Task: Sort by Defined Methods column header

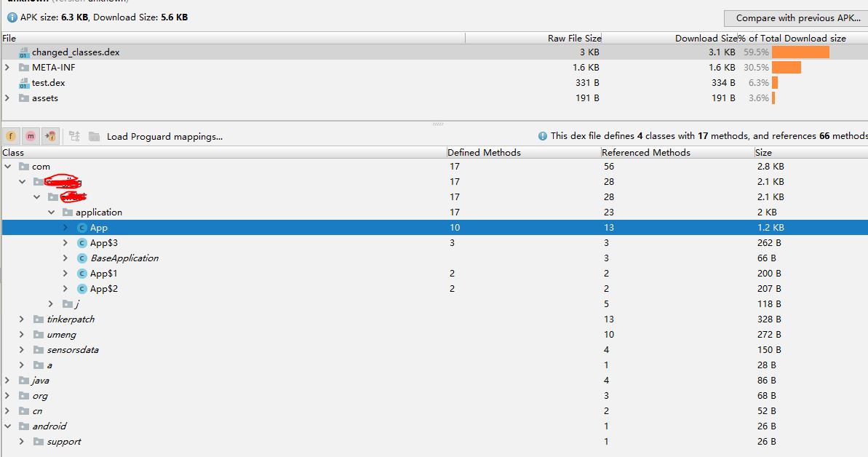Action: [x=484, y=152]
